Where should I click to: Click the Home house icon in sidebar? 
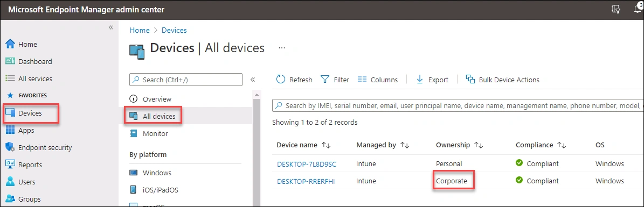[x=10, y=44]
